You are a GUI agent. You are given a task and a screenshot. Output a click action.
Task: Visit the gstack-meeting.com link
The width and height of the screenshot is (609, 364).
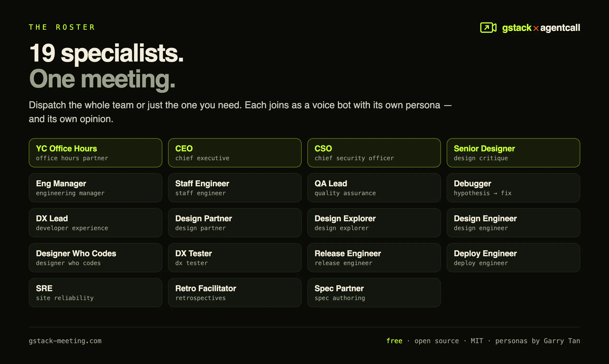[65, 341]
